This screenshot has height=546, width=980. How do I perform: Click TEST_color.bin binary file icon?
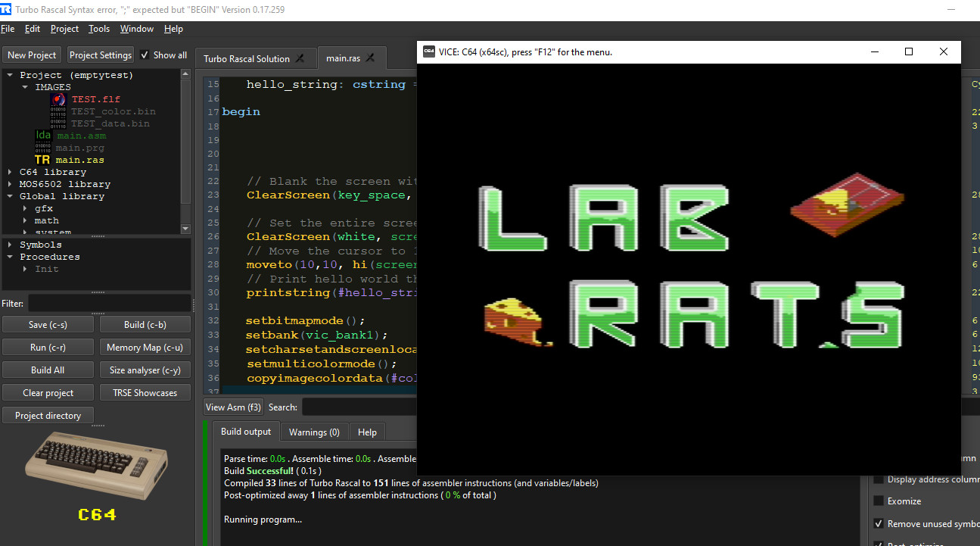(x=58, y=111)
